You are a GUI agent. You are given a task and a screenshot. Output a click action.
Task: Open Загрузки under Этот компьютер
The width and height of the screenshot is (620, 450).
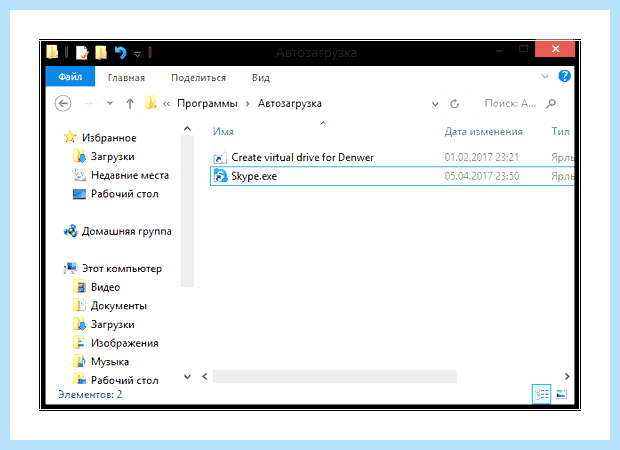(113, 324)
